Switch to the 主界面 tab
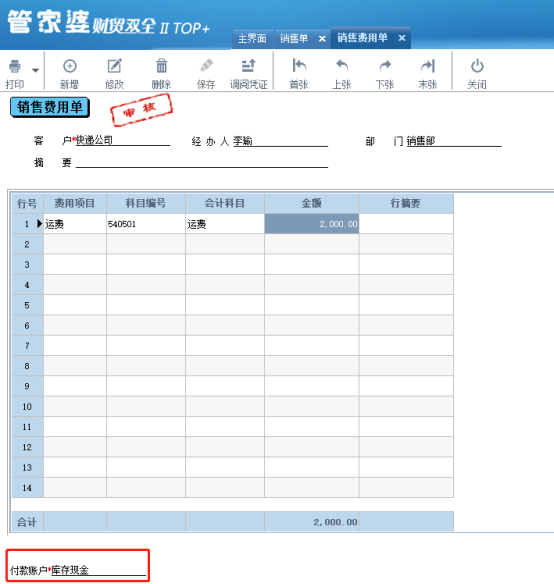The image size is (554, 584). click(x=252, y=38)
